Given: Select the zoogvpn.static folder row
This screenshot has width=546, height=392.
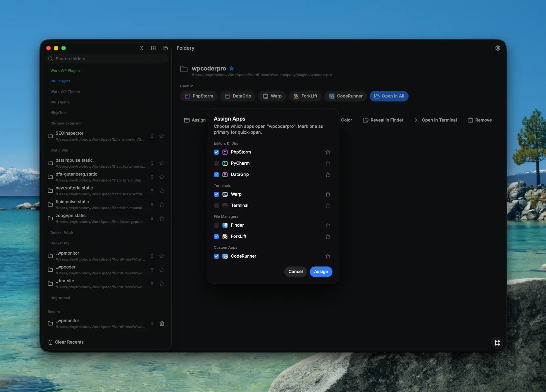Looking at the screenshot, I should click(x=107, y=218).
